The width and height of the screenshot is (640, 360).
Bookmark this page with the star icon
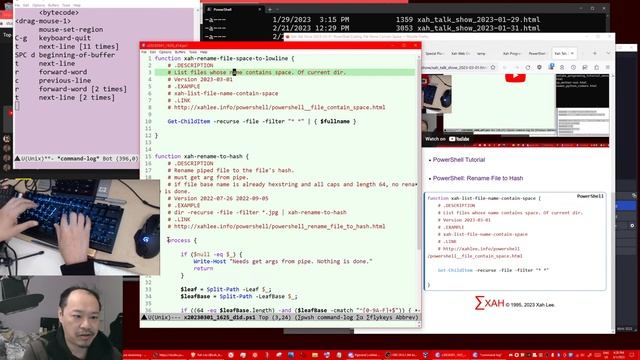click(x=493, y=67)
